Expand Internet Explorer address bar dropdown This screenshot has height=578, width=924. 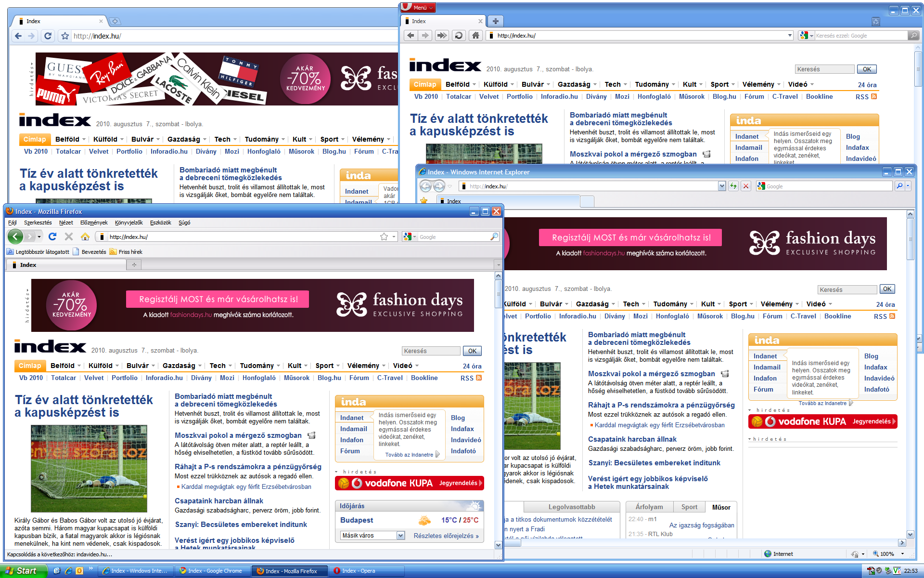point(721,186)
